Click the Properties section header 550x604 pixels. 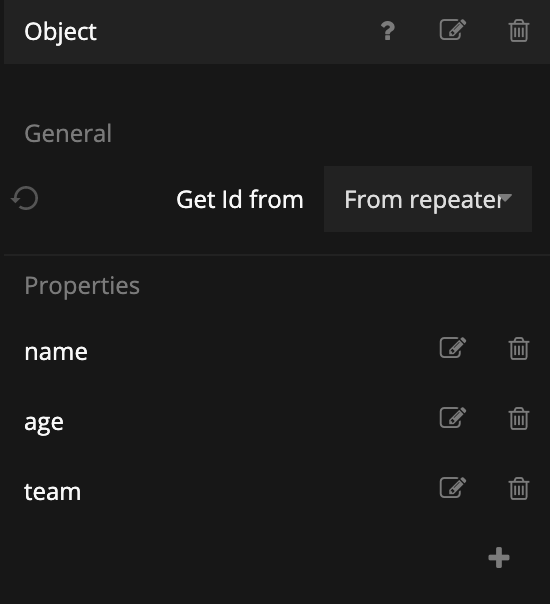[82, 285]
